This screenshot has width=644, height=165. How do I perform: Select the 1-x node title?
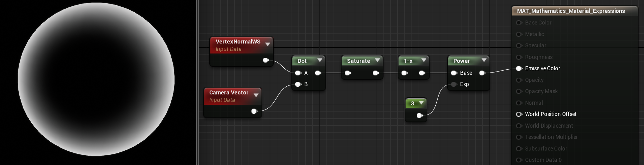[408, 61]
